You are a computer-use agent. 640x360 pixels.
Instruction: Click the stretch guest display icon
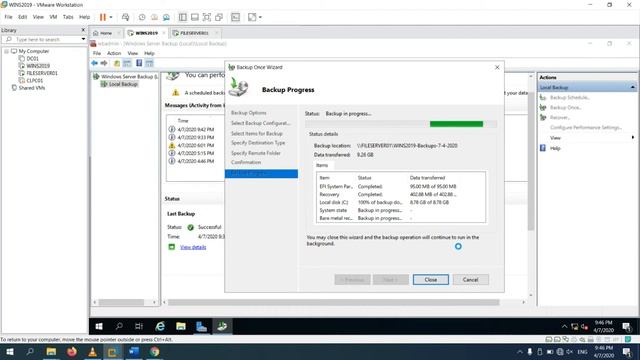coord(252,17)
